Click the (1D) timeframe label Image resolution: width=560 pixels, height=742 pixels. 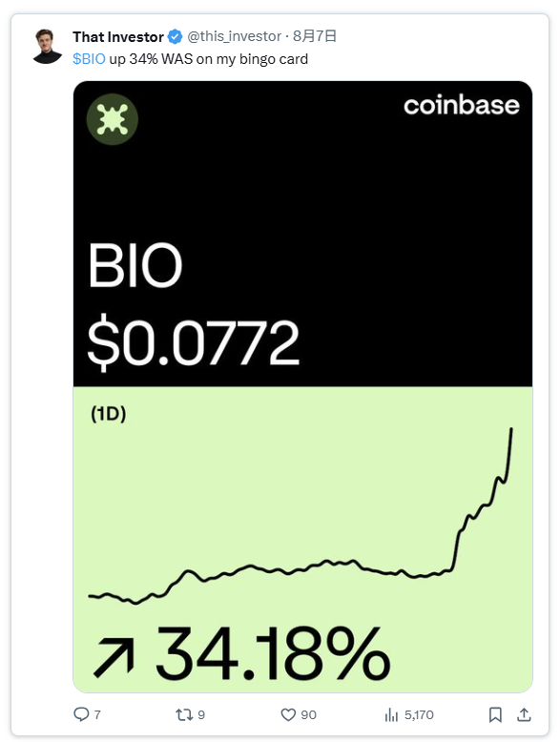tap(109, 414)
